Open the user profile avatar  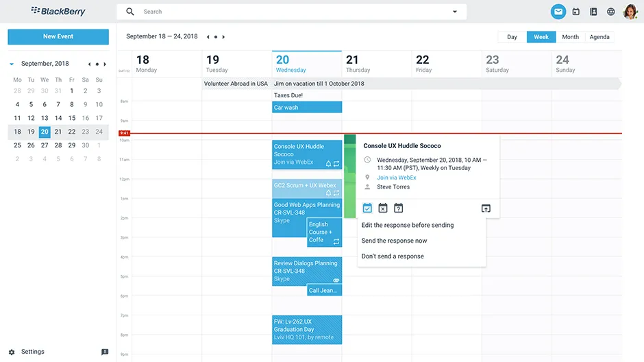[630, 12]
